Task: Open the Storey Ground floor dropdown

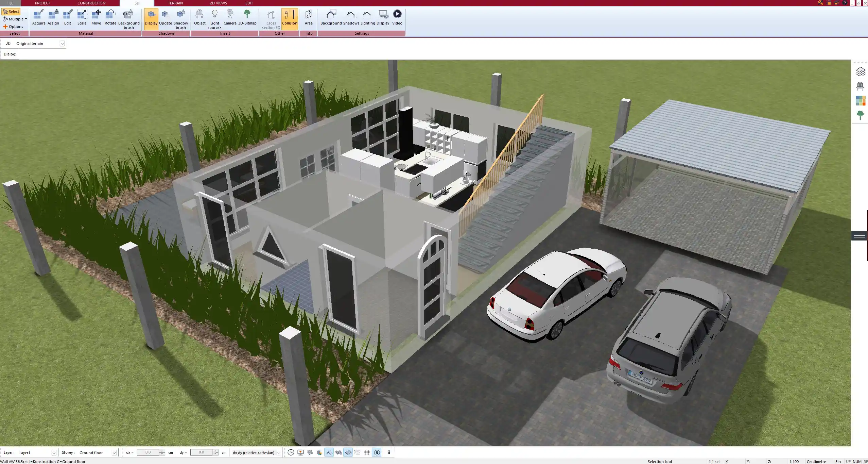Action: (x=114, y=453)
